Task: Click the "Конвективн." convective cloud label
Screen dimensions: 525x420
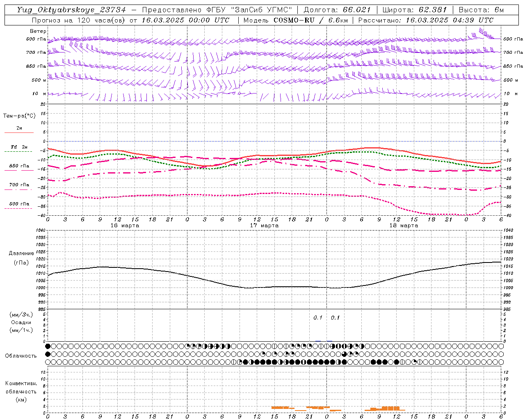Action: coord(21,383)
